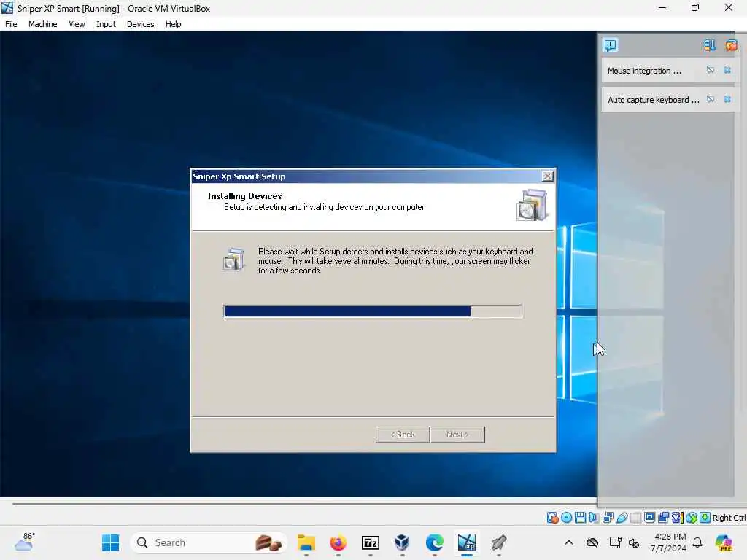Open the File menu
747x560 pixels.
click(11, 24)
